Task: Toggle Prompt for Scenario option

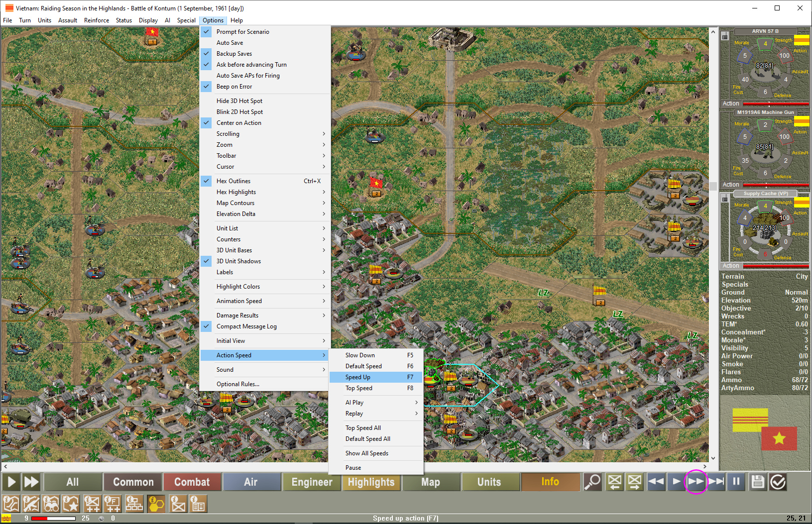Action: coord(265,31)
